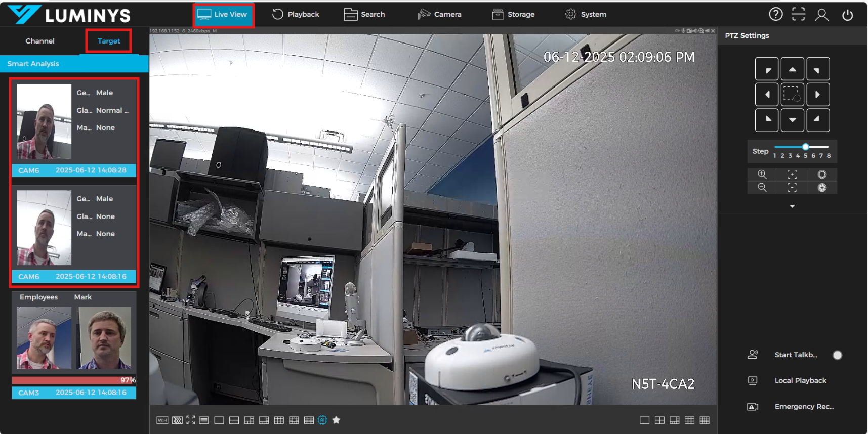This screenshot has width=868, height=434.
Task: Click the star favorites icon
Action: (x=336, y=420)
